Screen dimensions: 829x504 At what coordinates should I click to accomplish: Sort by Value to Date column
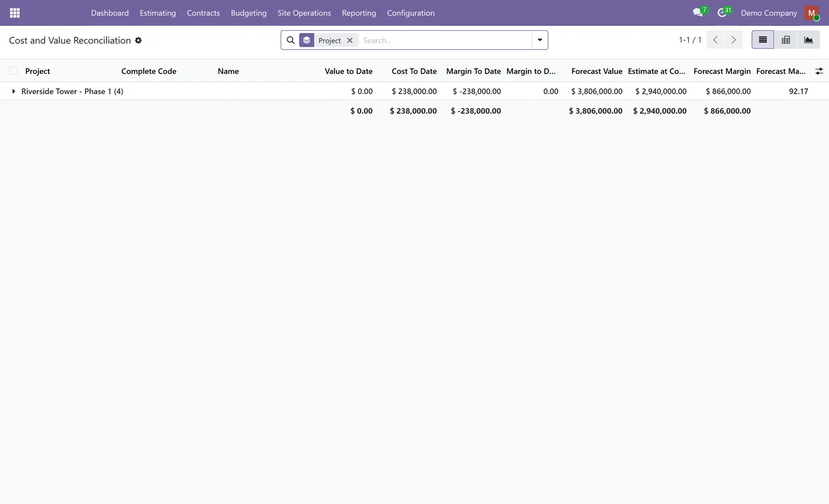coord(348,71)
